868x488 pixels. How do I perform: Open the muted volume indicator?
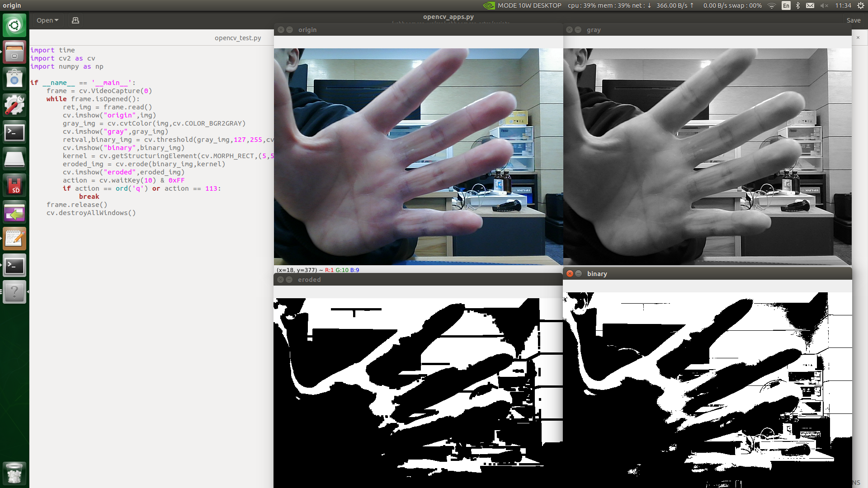[824, 5]
